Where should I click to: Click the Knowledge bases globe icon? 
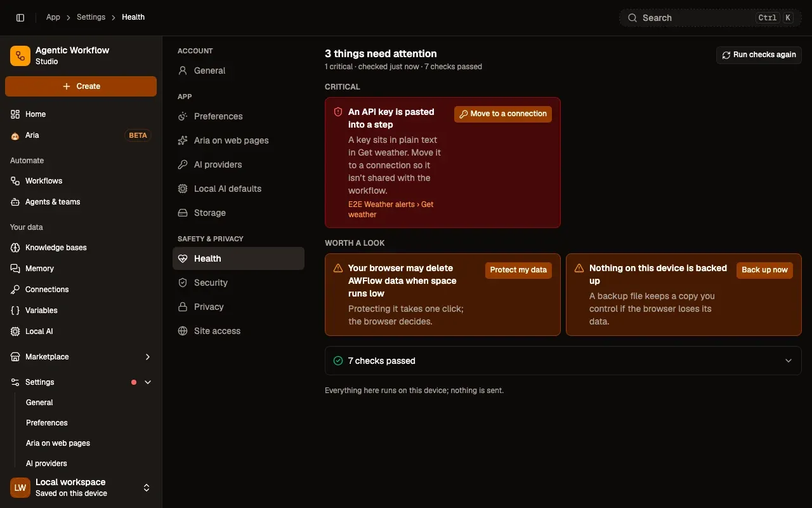click(x=15, y=248)
